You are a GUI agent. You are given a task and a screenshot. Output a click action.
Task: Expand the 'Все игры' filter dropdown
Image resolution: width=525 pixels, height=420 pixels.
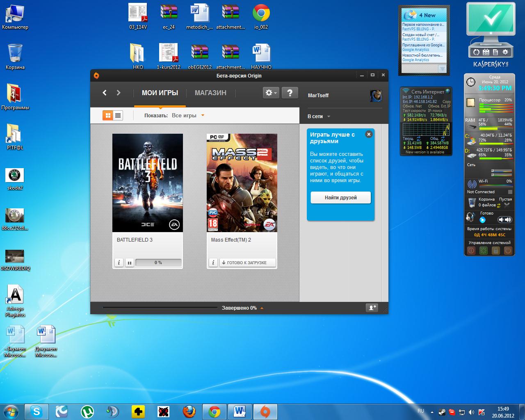click(x=202, y=116)
